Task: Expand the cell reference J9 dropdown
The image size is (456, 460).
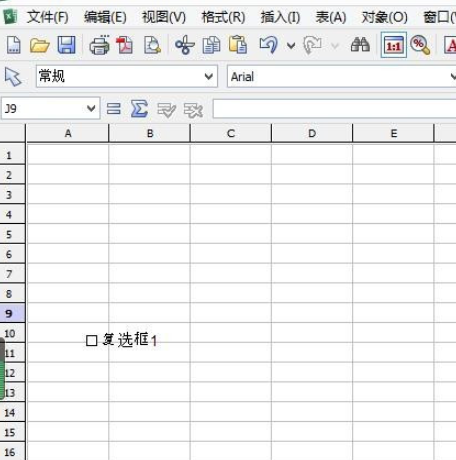Action: pyautogui.click(x=91, y=108)
